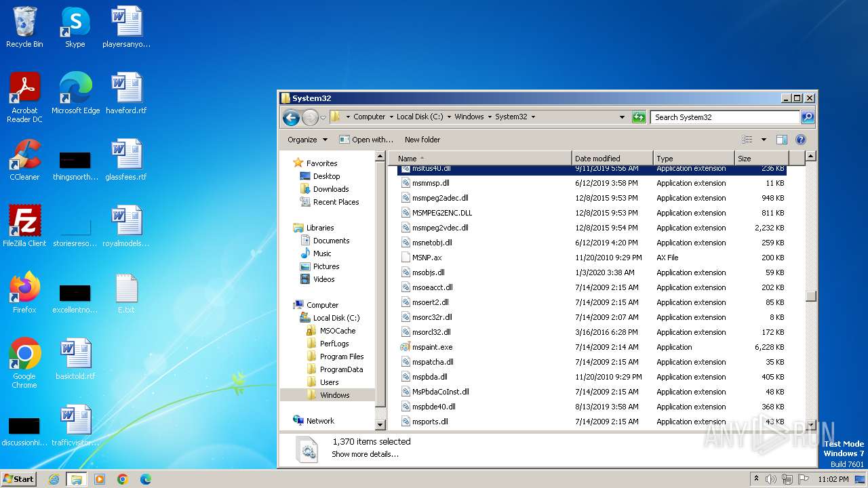
Task: Open the Recycle Bin desktop icon
Action: coord(24,28)
